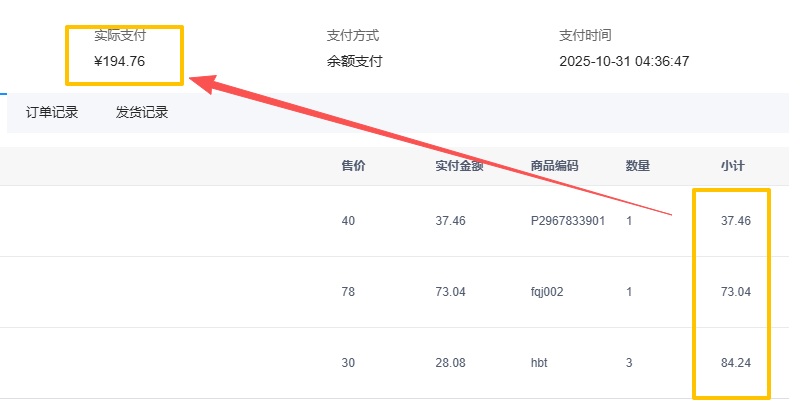
Task: Click the 数量 column header
Action: coord(638,166)
